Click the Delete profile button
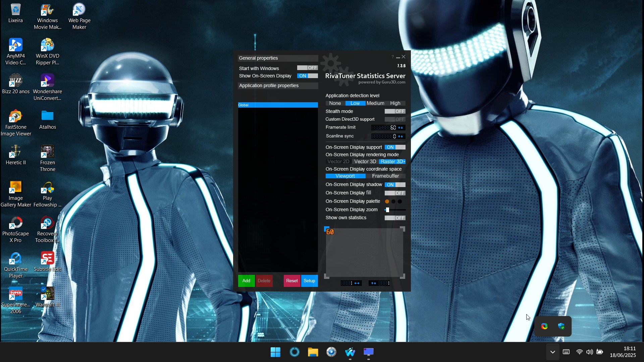 pos(264,281)
